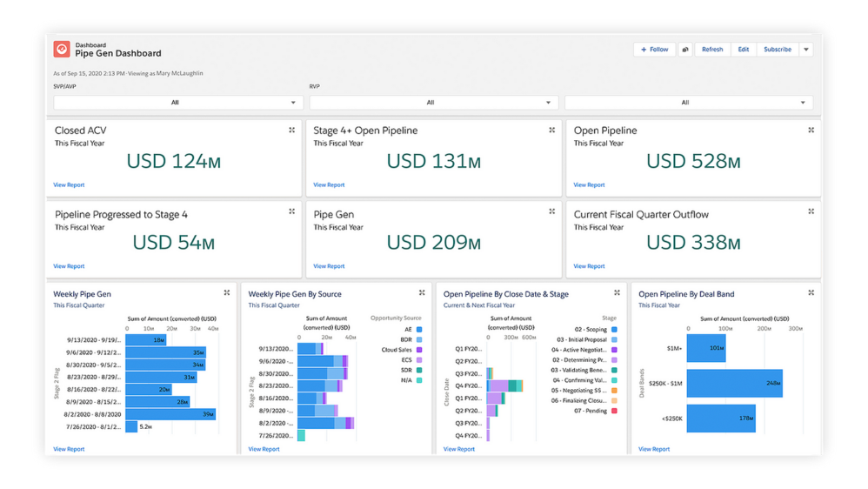Click the 05 - Negotiating legend swatch
The width and height of the screenshot is (868, 489).
coord(614,391)
